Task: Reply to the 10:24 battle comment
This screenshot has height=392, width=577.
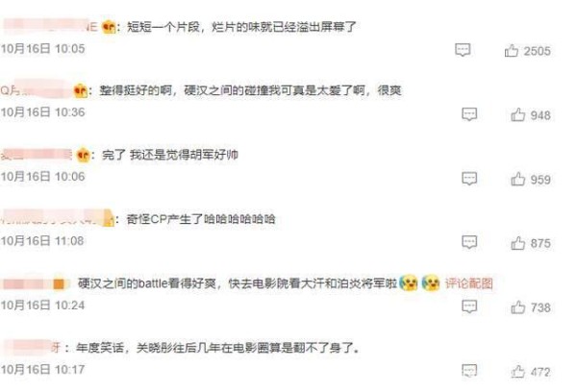Action: pos(469,306)
